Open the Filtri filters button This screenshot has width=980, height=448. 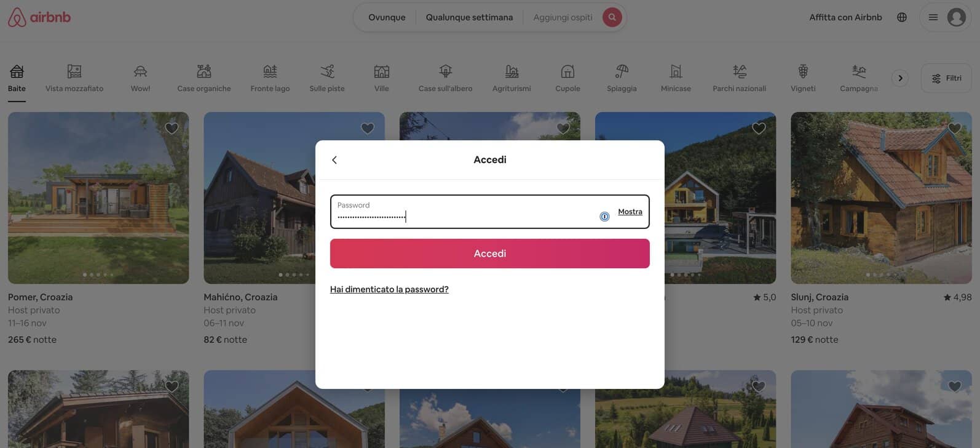(946, 78)
